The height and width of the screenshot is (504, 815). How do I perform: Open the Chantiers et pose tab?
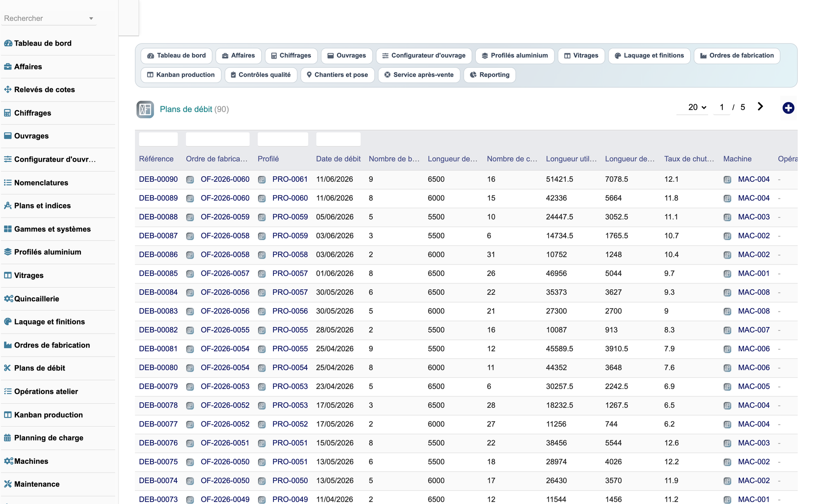click(338, 75)
